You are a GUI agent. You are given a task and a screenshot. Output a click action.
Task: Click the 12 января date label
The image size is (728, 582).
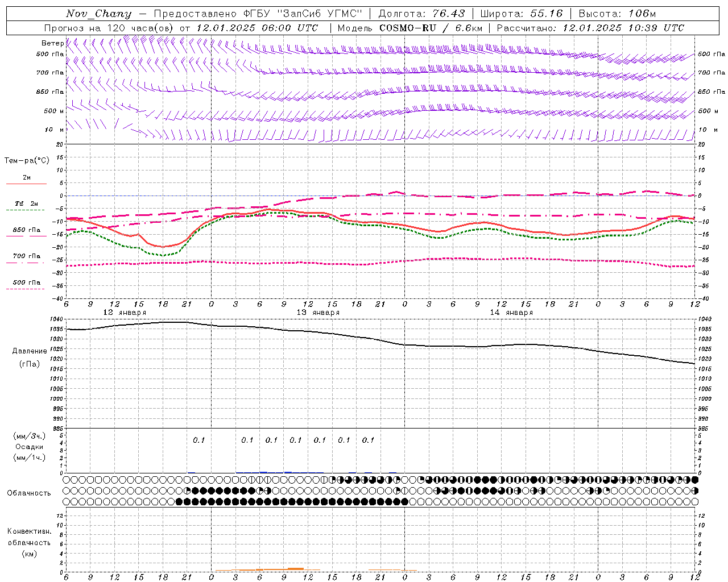pyautogui.click(x=125, y=313)
